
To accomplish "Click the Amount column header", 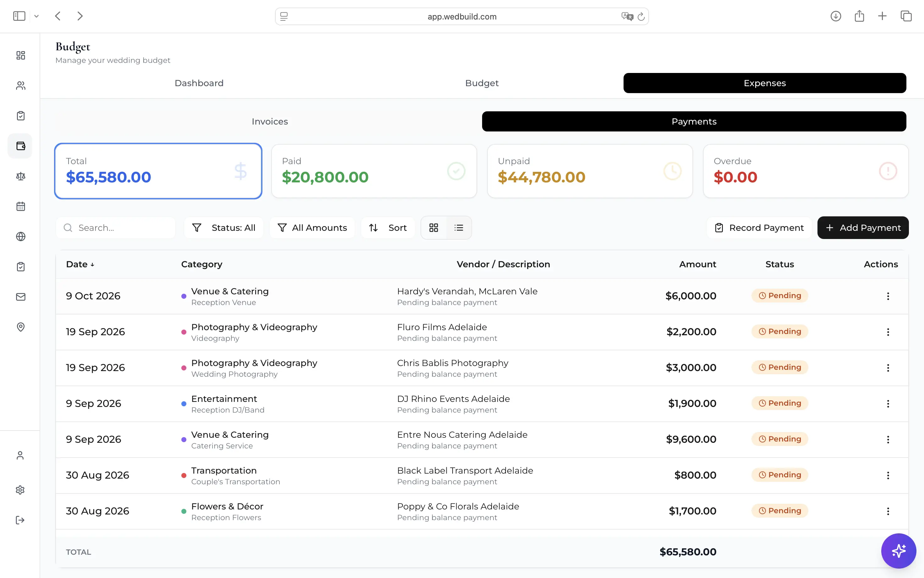I will click(x=697, y=264).
